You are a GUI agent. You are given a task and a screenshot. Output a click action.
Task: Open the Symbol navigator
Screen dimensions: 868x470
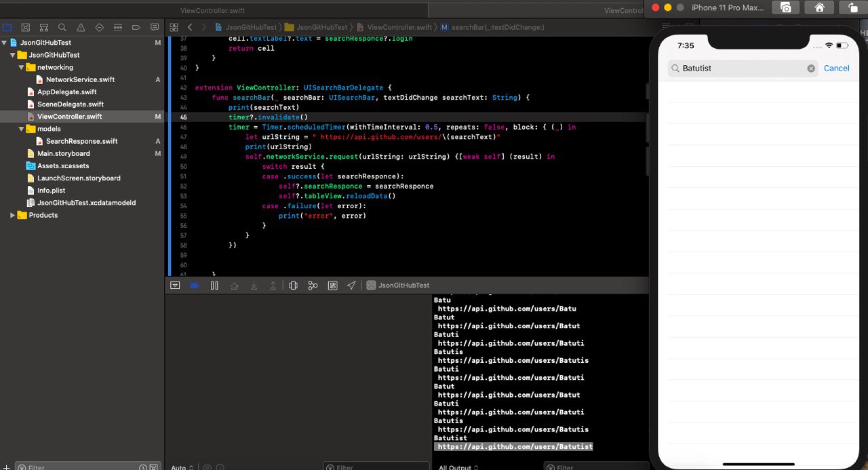[x=43, y=28]
